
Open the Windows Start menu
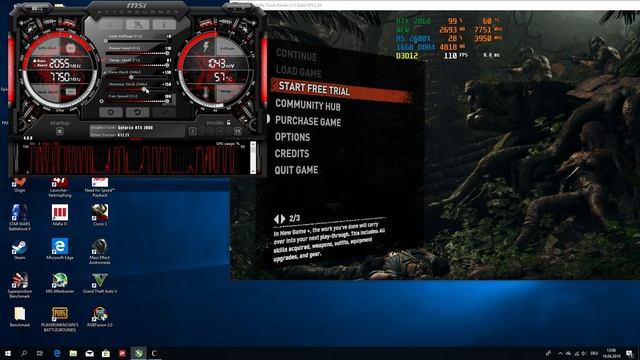coord(7,353)
